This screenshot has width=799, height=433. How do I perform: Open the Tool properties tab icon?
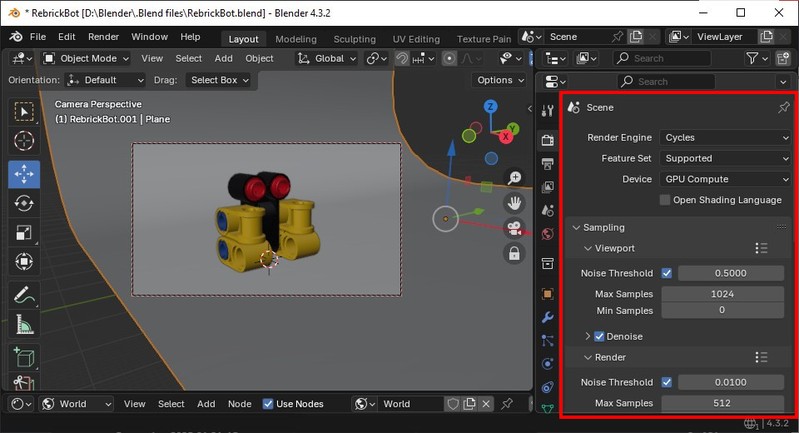tap(547, 110)
